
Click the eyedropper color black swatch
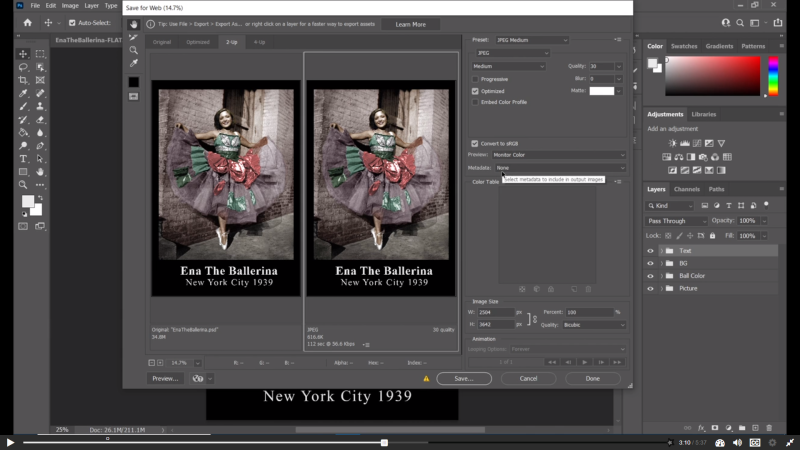click(x=134, y=82)
